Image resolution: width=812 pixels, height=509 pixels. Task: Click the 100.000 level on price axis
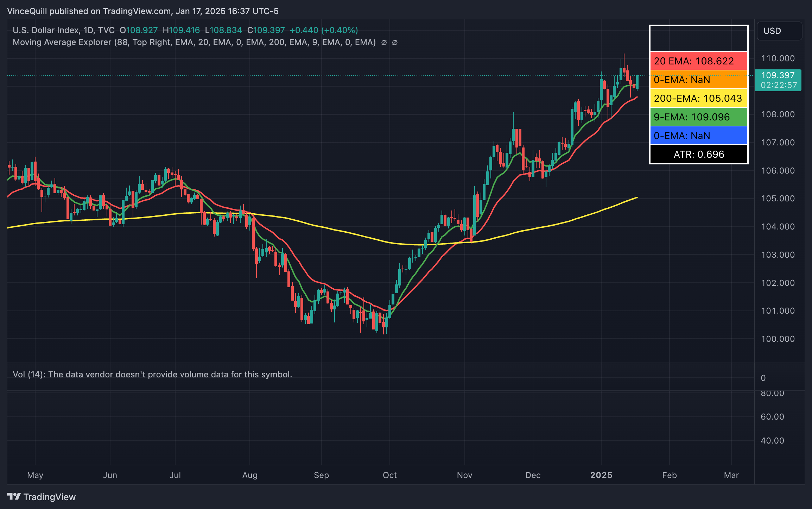[778, 339]
